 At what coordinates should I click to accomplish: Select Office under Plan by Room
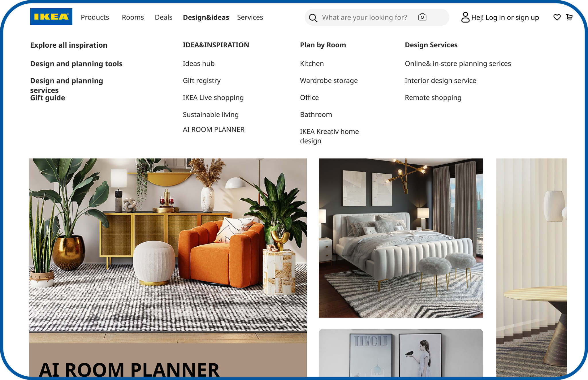pyautogui.click(x=309, y=98)
